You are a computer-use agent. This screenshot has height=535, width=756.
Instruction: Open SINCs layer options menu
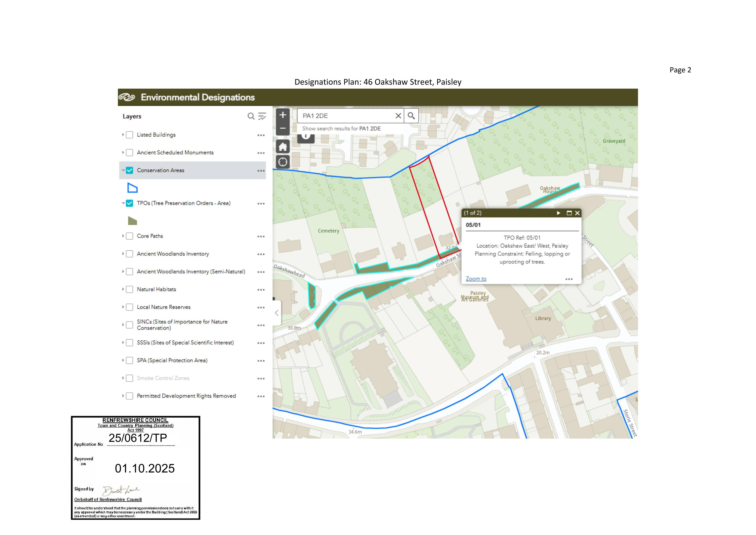pos(261,325)
